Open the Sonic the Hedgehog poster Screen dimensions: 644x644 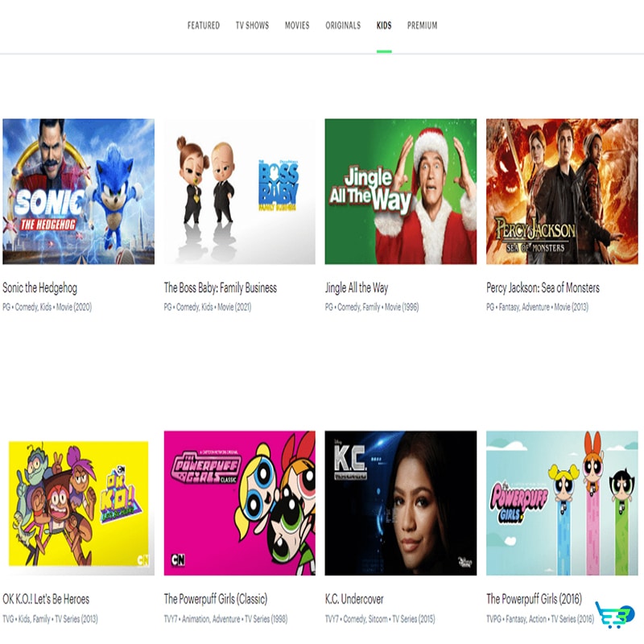point(78,192)
